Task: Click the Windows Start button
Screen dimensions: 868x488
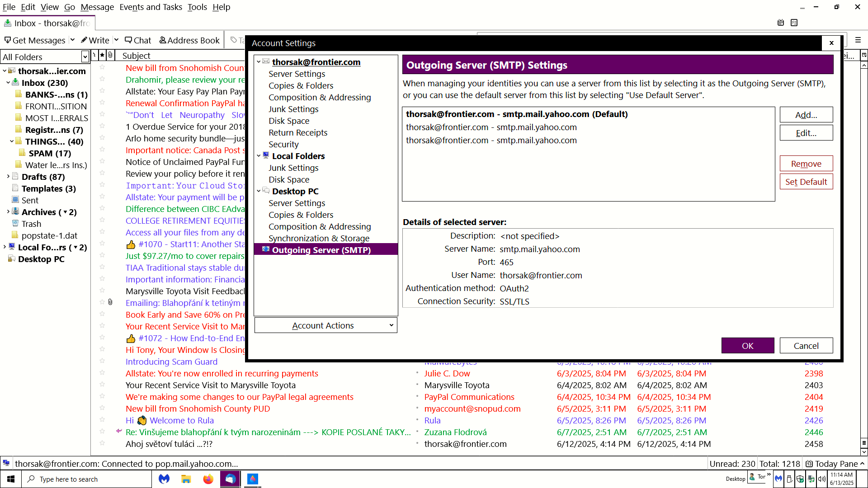Action: [11, 479]
